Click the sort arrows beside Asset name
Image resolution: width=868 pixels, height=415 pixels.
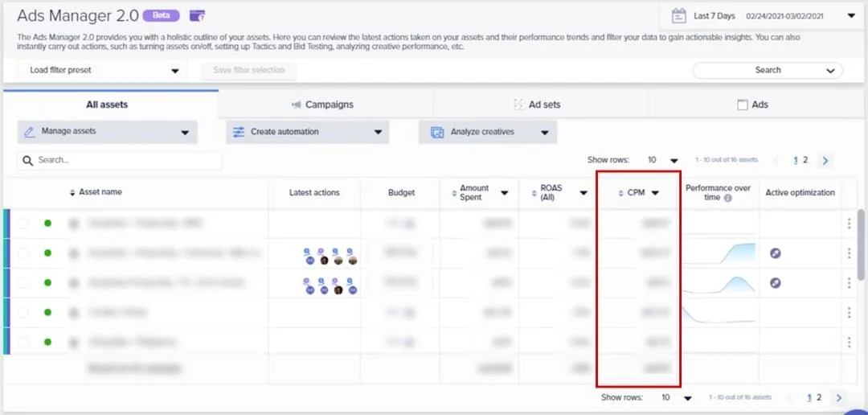(72, 192)
